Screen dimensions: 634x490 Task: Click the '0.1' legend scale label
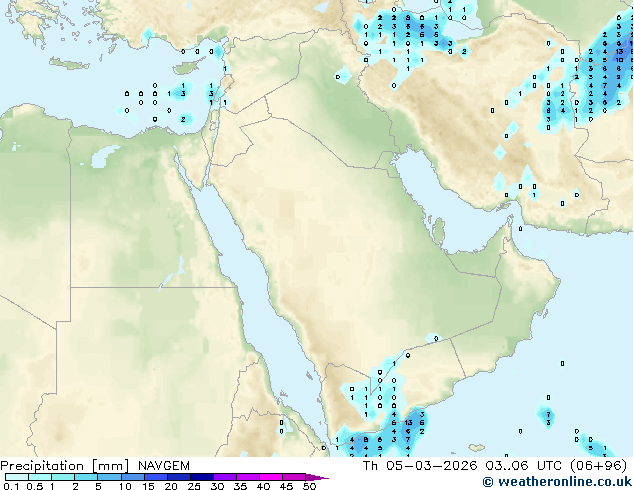(12, 486)
